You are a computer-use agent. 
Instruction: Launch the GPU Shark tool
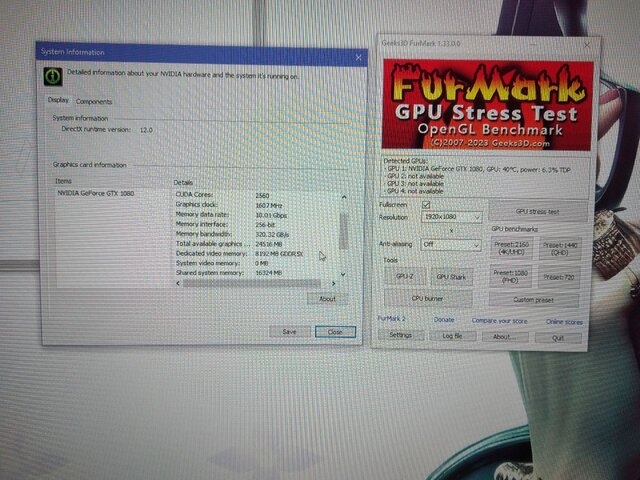coord(451,277)
